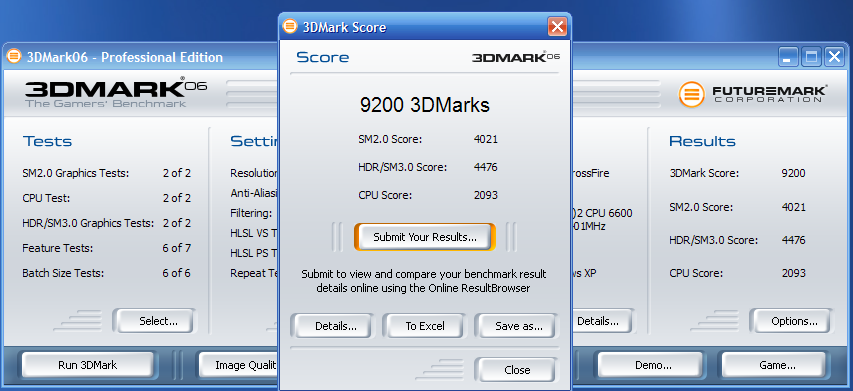853x391 pixels.
Task: Start benchmark with Run 3DMark
Action: [88, 365]
